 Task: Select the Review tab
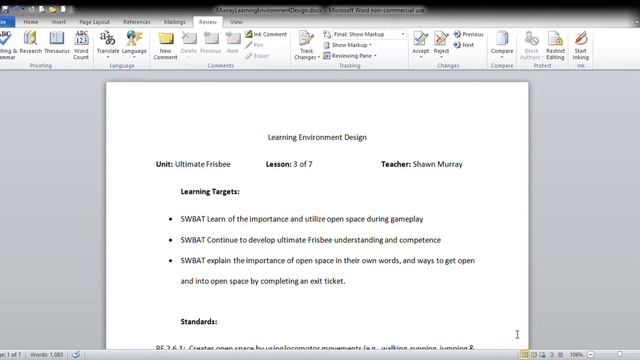point(208,22)
